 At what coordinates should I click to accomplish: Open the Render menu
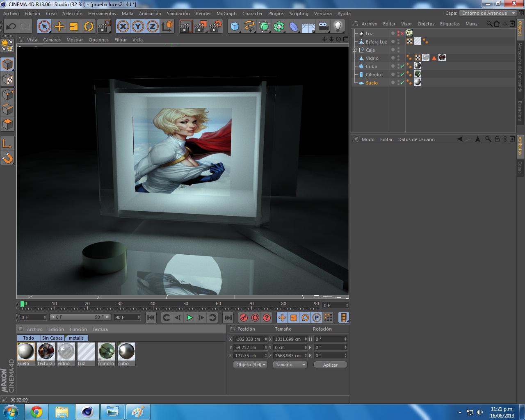tap(203, 14)
